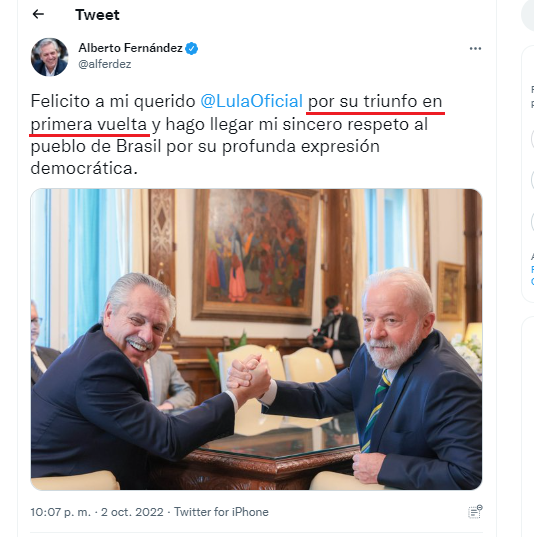Open the Alberto Fernández display name link
Image resolution: width=534 pixels, height=537 pixels.
(131, 48)
